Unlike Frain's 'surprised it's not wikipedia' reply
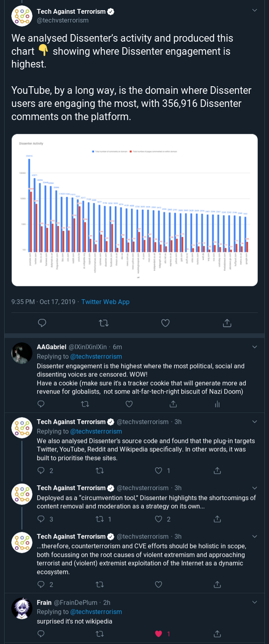 pyautogui.click(x=158, y=633)
